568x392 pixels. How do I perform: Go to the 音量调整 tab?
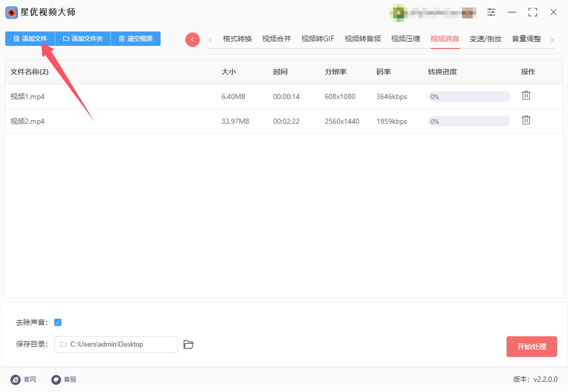526,39
